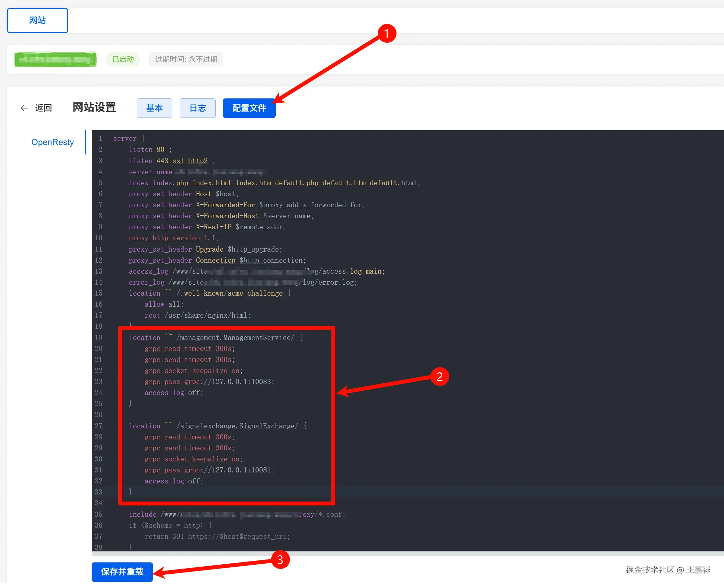
Task: Click the 返回 link text
Action: click(43, 108)
